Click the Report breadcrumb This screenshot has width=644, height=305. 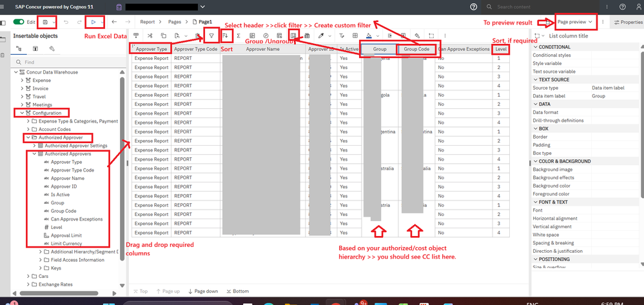(x=148, y=22)
